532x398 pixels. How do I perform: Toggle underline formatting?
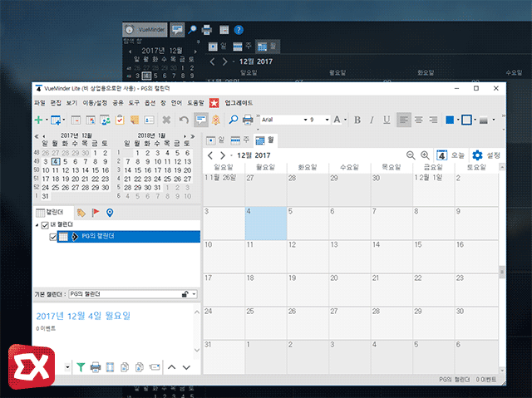387,120
